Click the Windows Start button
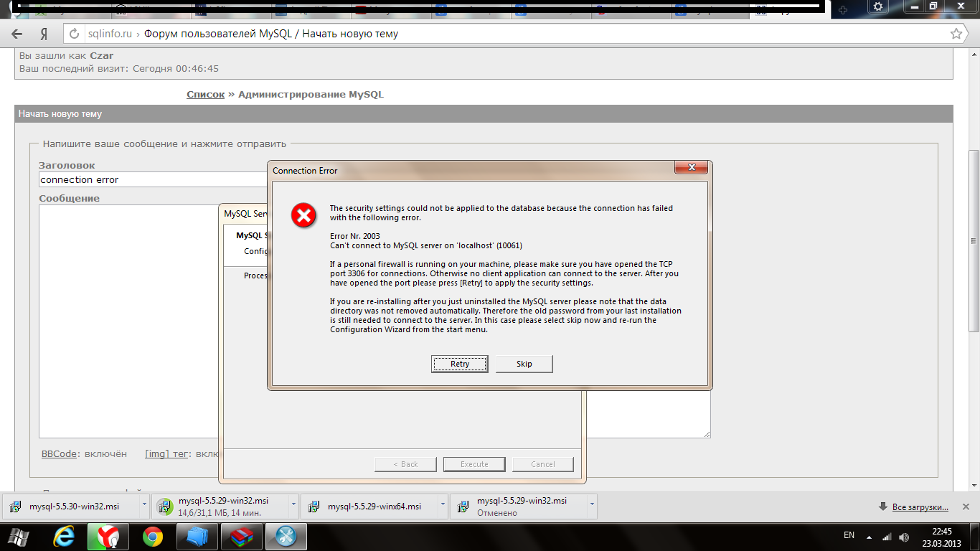Viewport: 980px width, 551px height. tap(19, 536)
